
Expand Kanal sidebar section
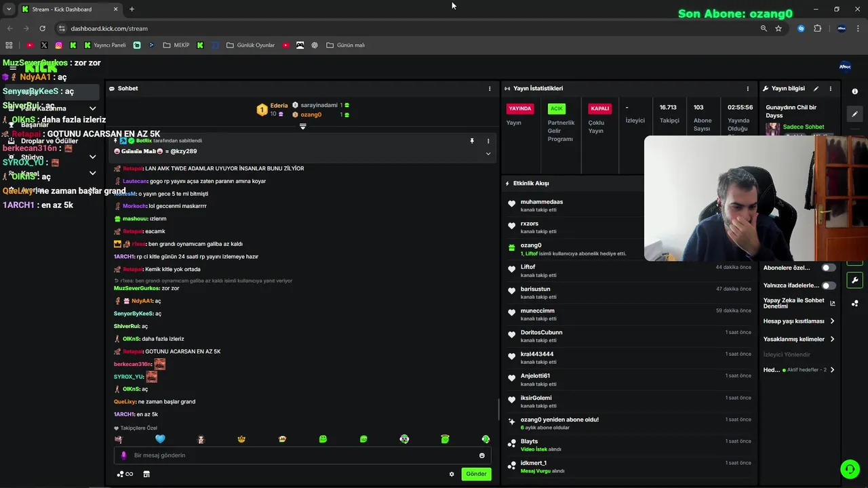[92, 174]
